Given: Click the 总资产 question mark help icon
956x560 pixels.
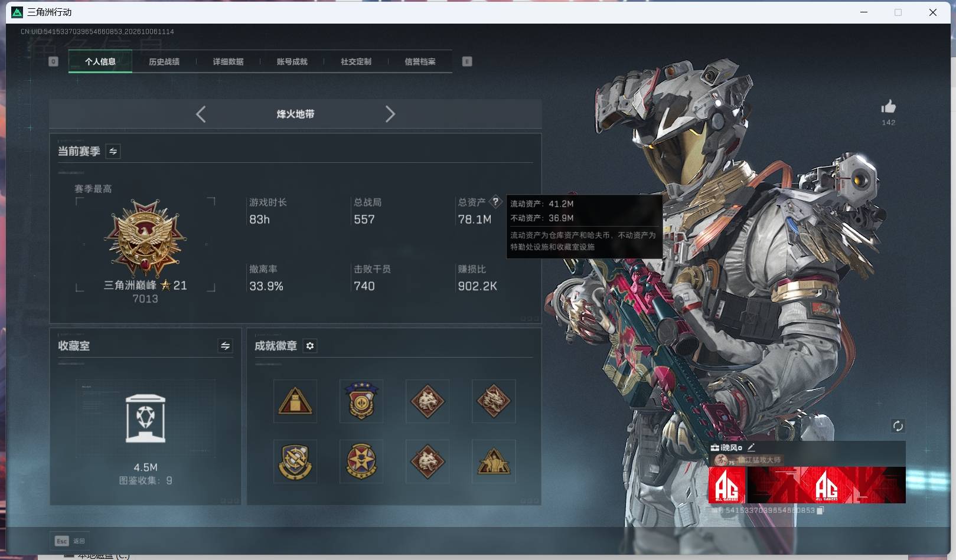Looking at the screenshot, I should pos(495,202).
